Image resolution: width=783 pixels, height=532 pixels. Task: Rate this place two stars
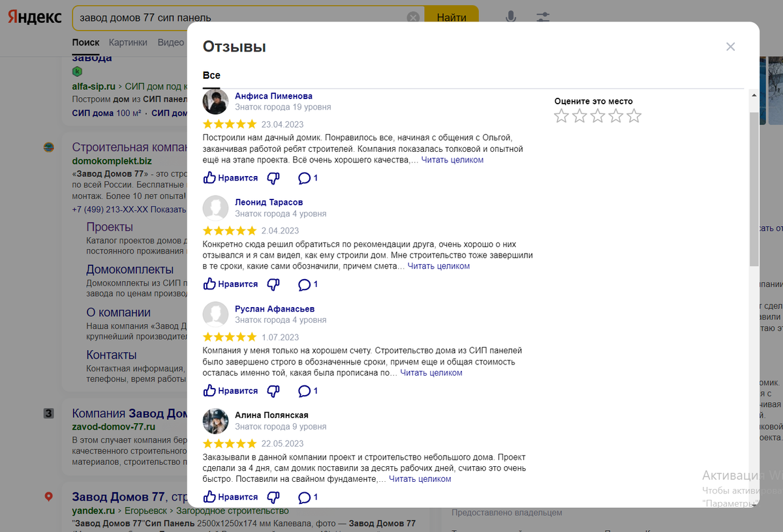pos(579,116)
